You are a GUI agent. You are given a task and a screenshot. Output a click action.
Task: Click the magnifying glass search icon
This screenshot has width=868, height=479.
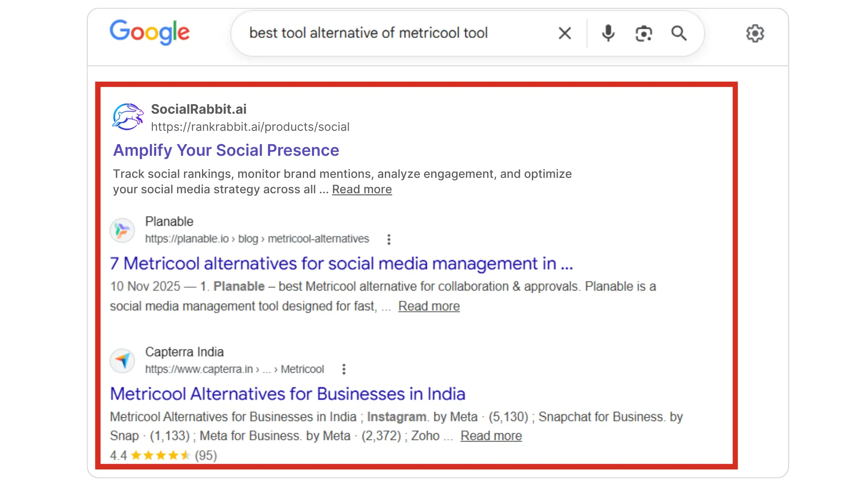(679, 33)
